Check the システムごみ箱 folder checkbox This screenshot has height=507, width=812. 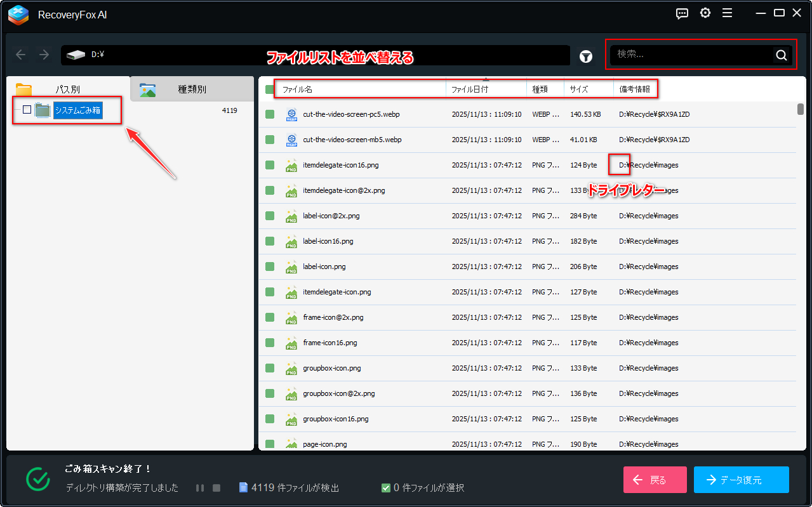[x=27, y=110]
